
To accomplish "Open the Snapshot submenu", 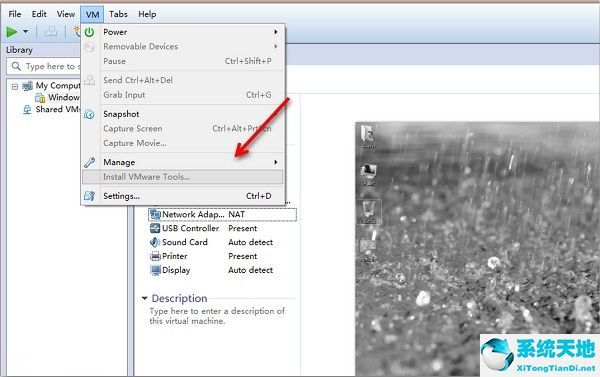I will 183,114.
